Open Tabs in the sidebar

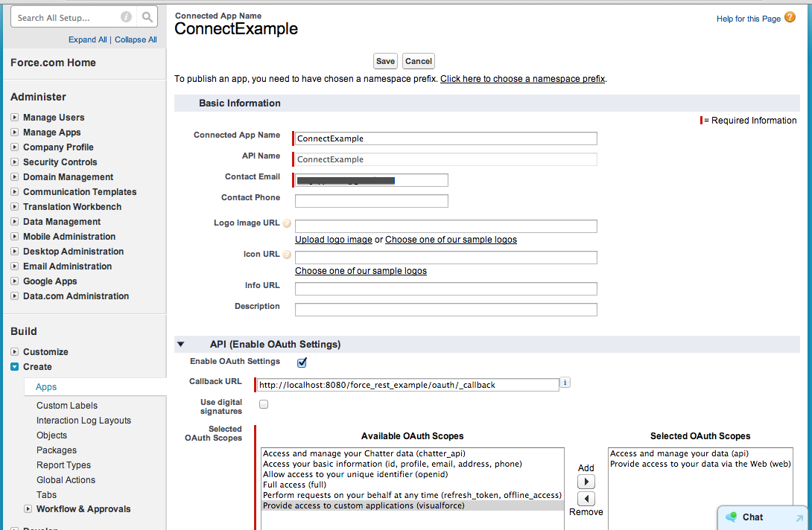[x=47, y=495]
